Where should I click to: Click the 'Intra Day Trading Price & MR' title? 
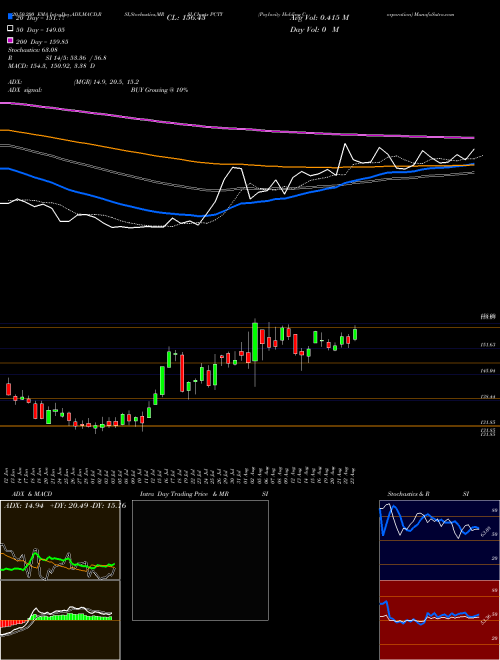click(184, 494)
